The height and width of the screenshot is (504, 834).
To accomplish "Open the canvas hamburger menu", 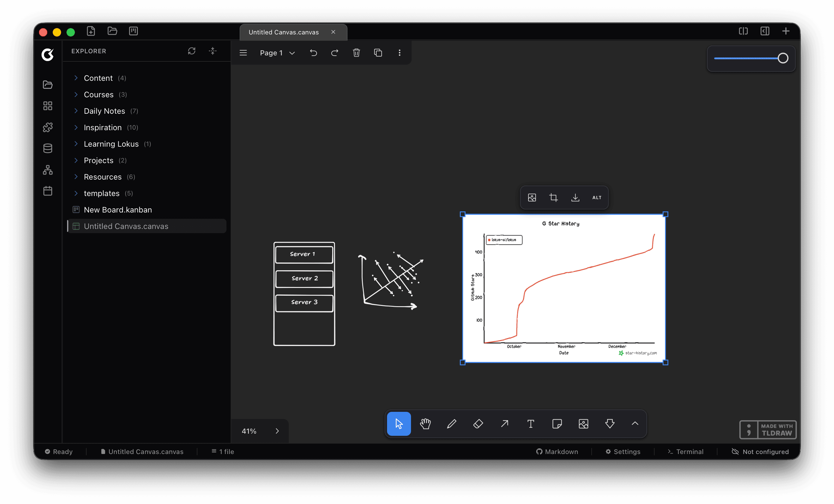I will (x=243, y=53).
